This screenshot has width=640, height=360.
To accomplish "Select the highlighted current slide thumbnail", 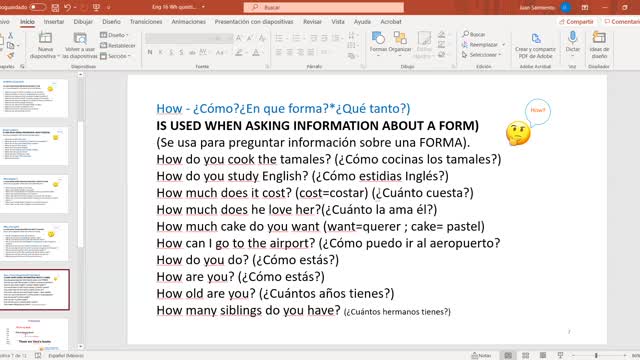I will click(35, 289).
